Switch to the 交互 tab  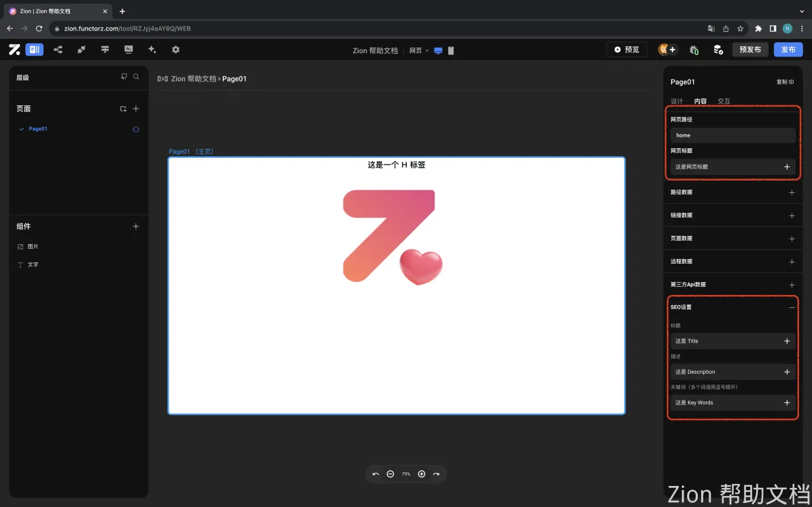tap(724, 101)
